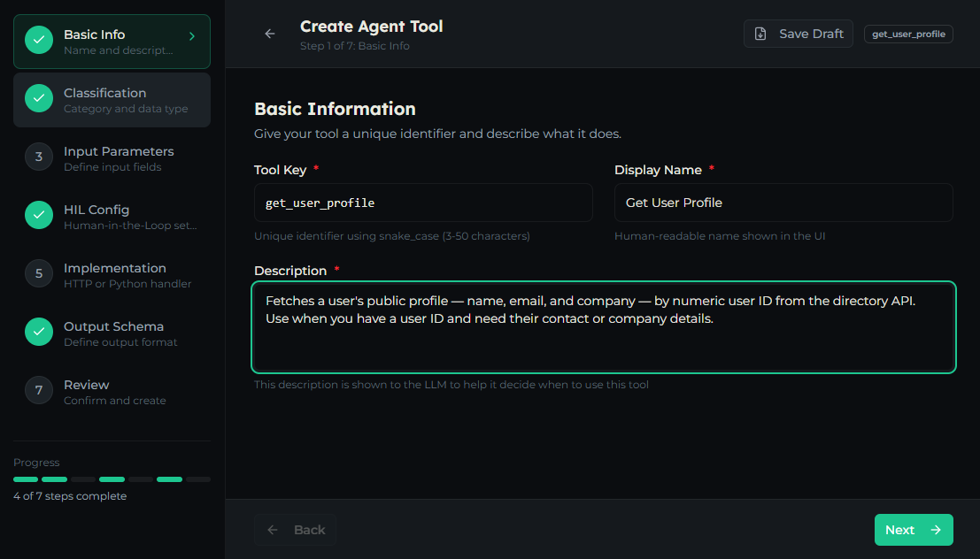The width and height of the screenshot is (980, 559).
Task: Open the Output Schema step
Action: (x=112, y=333)
